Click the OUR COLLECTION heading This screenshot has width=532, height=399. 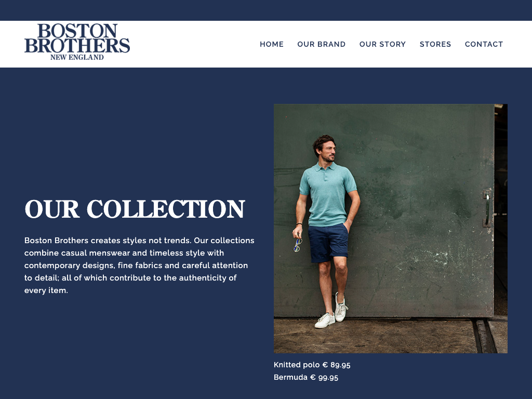pyautogui.click(x=135, y=209)
